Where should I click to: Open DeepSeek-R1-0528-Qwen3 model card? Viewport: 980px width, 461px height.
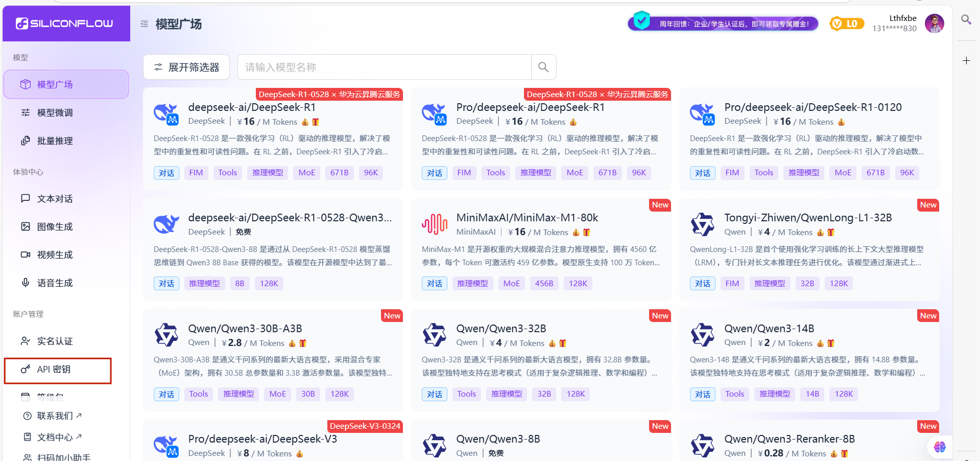click(273, 250)
